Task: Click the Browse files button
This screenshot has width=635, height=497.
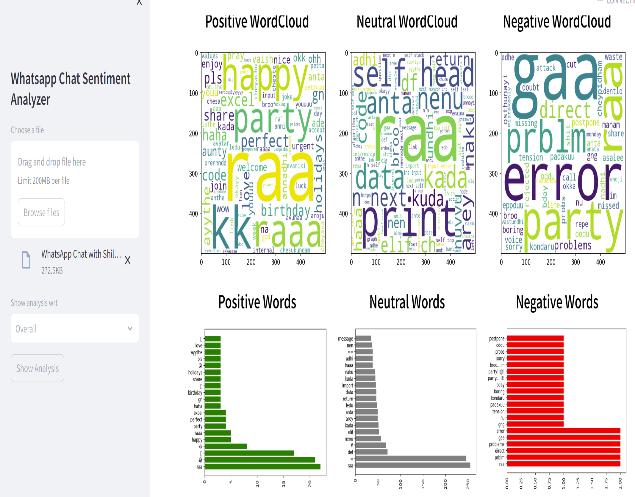Action: pyautogui.click(x=41, y=212)
